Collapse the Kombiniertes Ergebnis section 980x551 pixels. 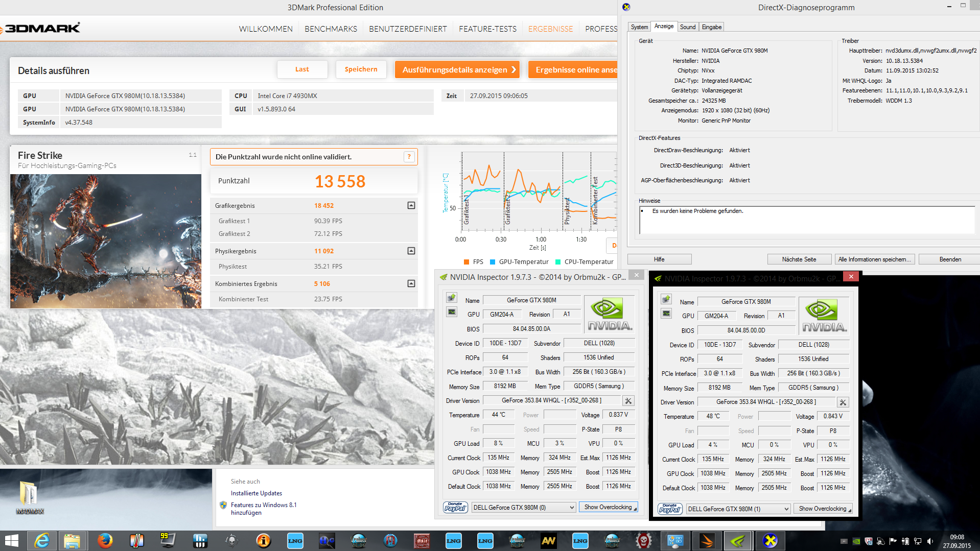411,283
